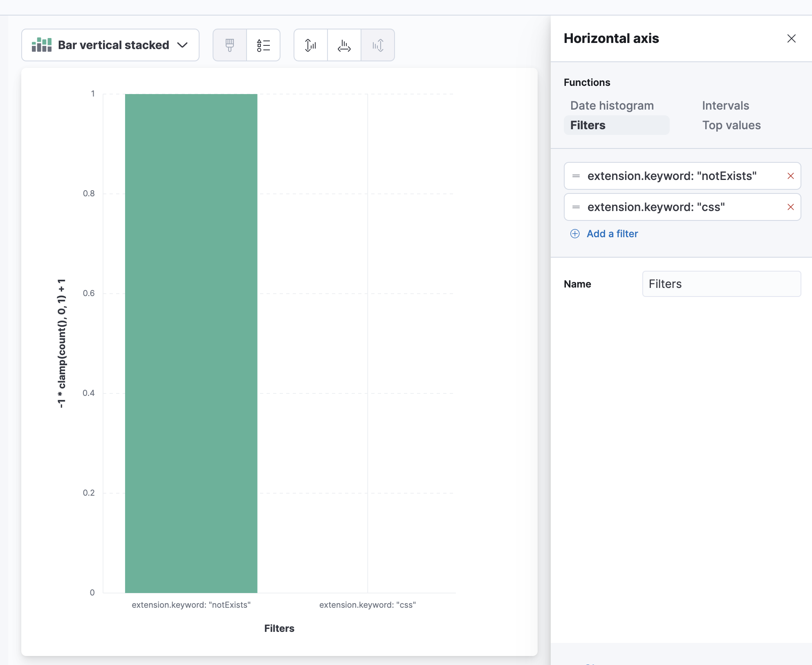
Task: Open the legend settings icon
Action: click(x=263, y=45)
